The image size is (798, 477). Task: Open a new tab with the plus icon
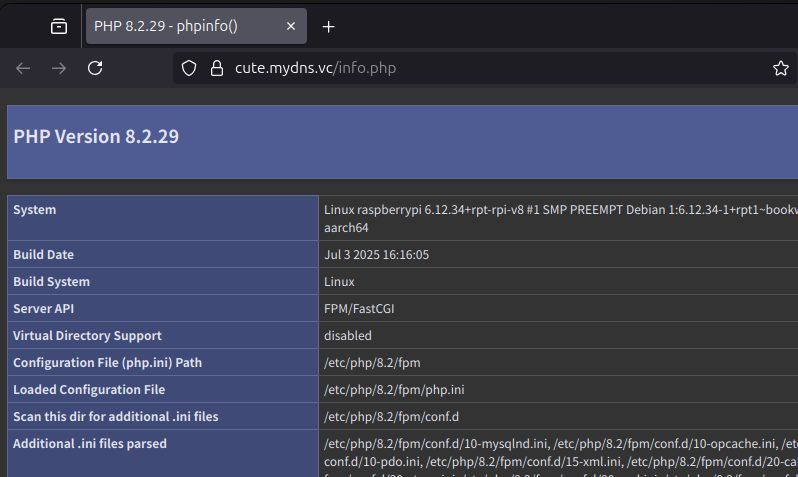pos(328,26)
